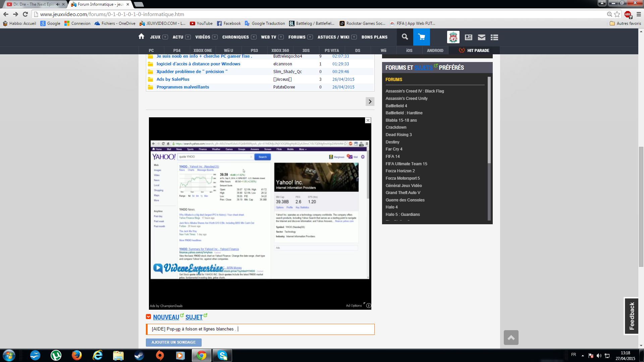Expand the VIDÉOS dropdown arrow
Image resolution: width=644 pixels, height=362 pixels.
215,37
